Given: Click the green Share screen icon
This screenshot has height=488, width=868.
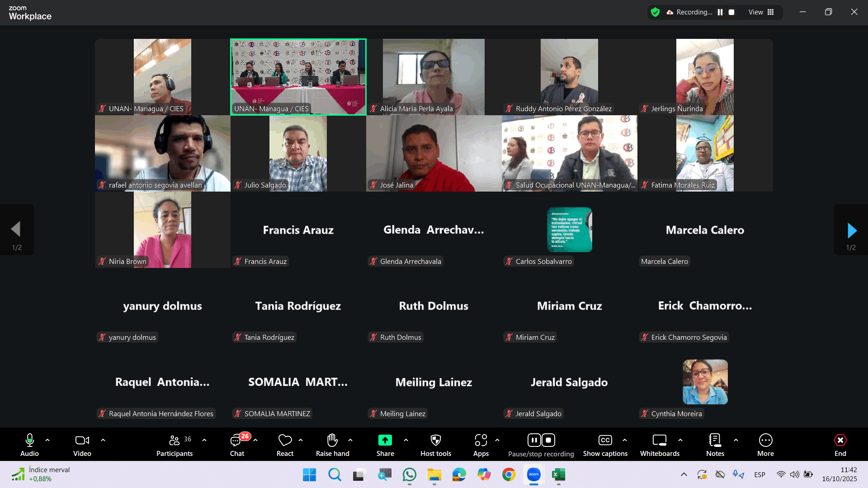Looking at the screenshot, I should (x=385, y=440).
